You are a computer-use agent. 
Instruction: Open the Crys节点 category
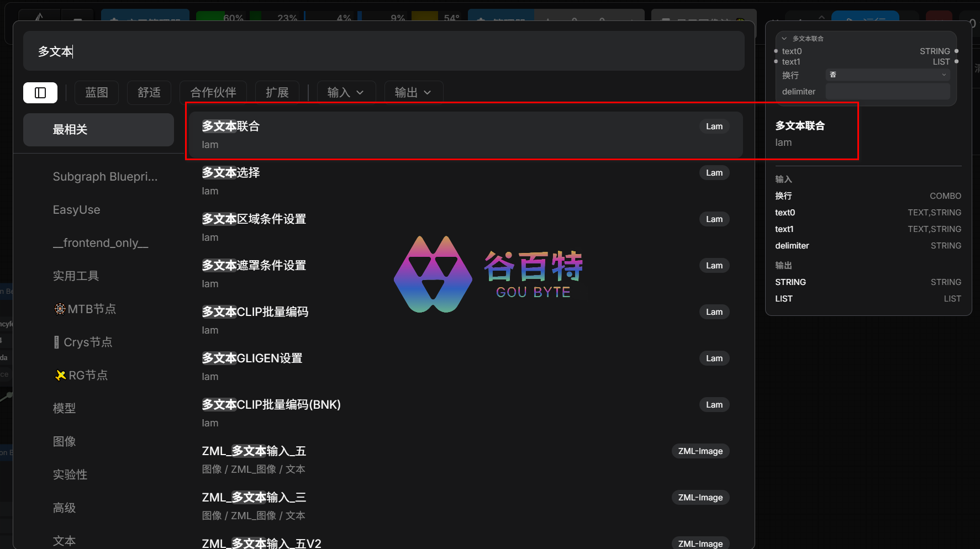tap(83, 342)
